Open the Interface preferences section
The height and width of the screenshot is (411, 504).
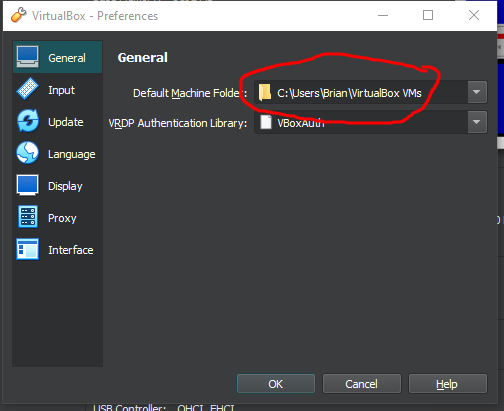[57, 249]
